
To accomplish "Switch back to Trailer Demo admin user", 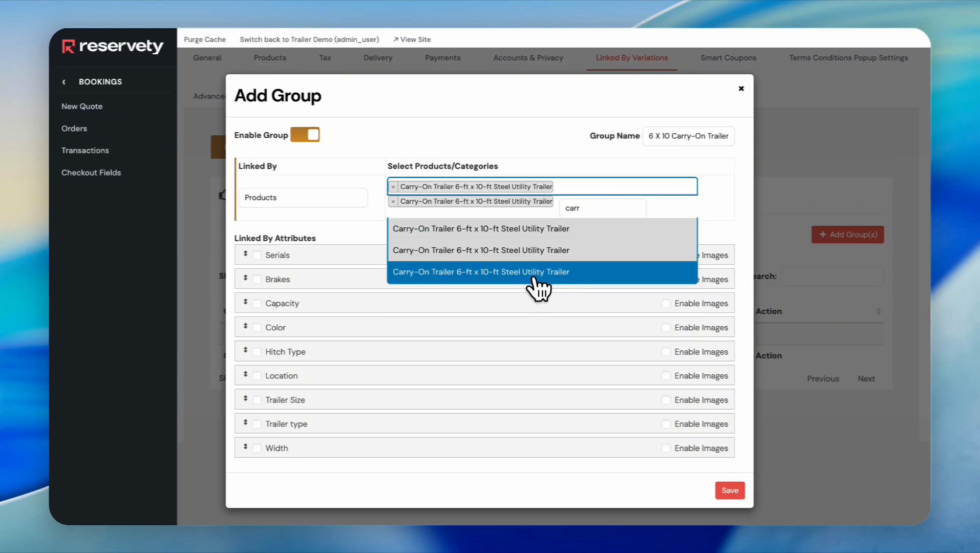I will (309, 39).
